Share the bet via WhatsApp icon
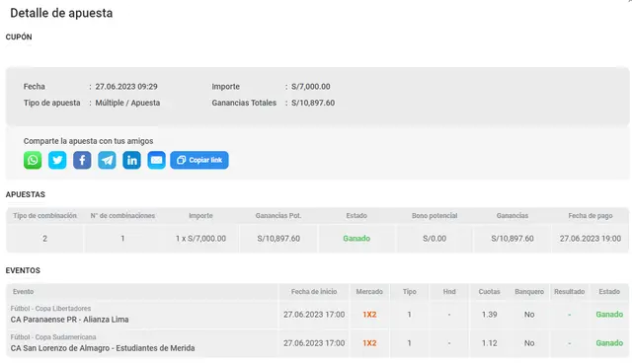632x364 pixels. coord(33,160)
